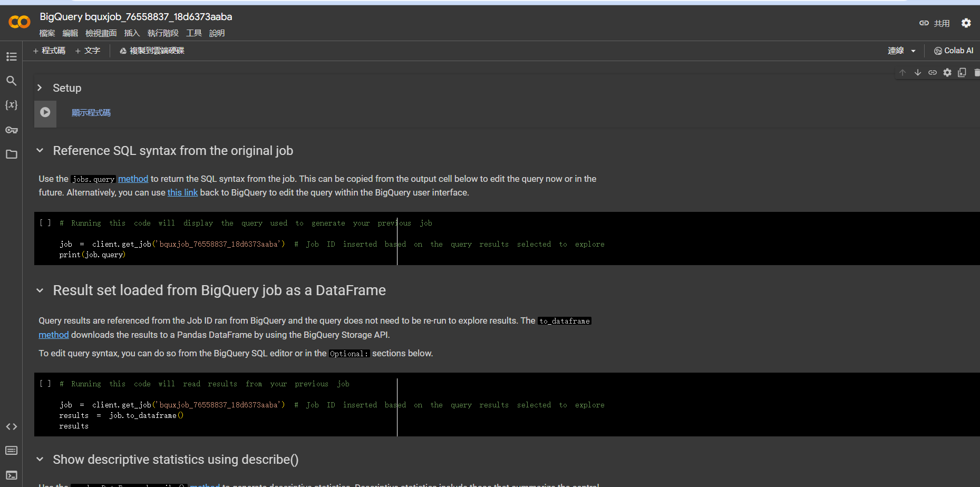Image resolution: width=980 pixels, height=487 pixels.
Task: Open the settings gear at top right
Action: (966, 23)
